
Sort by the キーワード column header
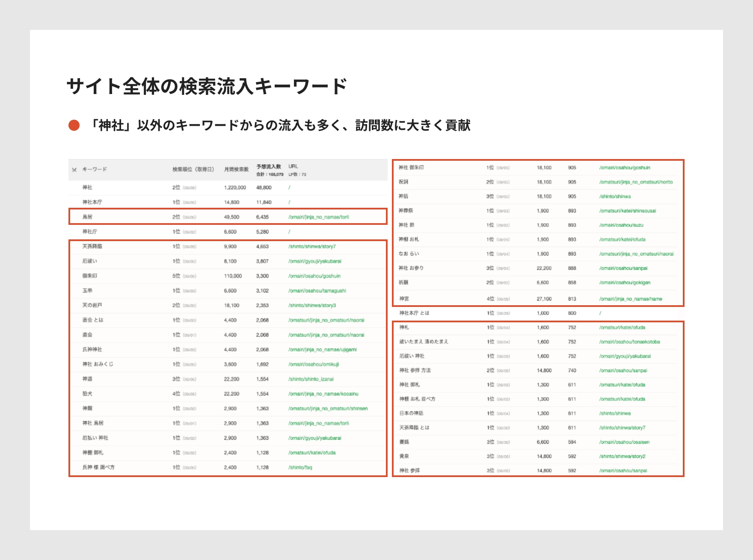(x=95, y=169)
